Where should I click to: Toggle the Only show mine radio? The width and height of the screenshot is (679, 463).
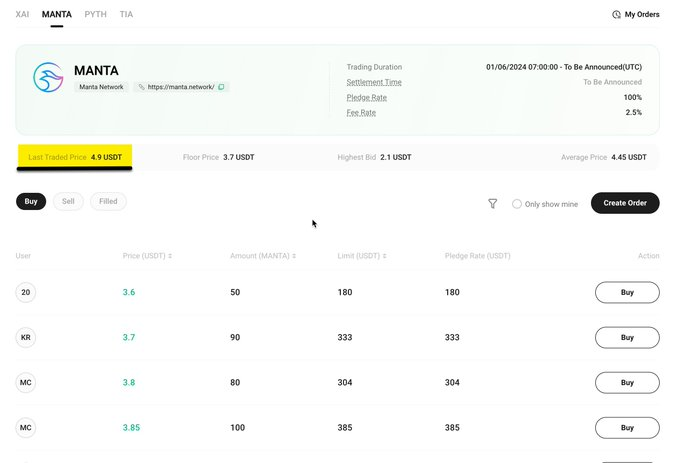tap(517, 204)
